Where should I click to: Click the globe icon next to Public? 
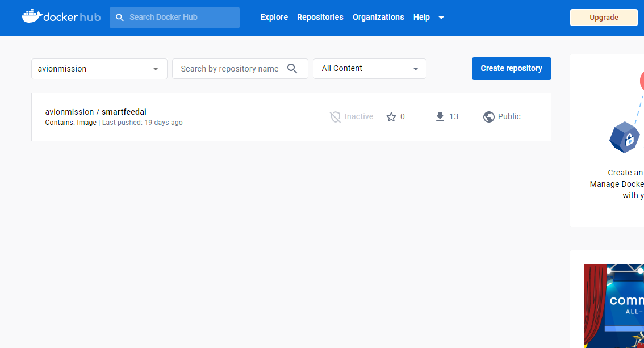click(488, 116)
